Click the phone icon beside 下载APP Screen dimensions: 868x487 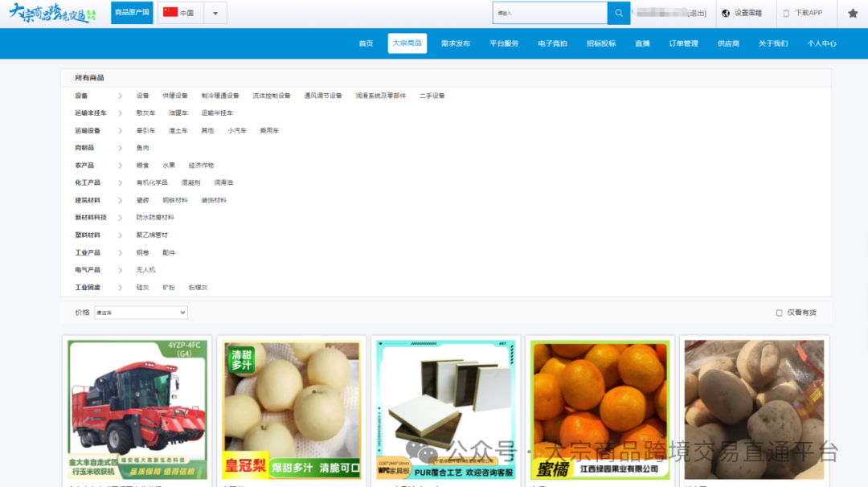(787, 13)
